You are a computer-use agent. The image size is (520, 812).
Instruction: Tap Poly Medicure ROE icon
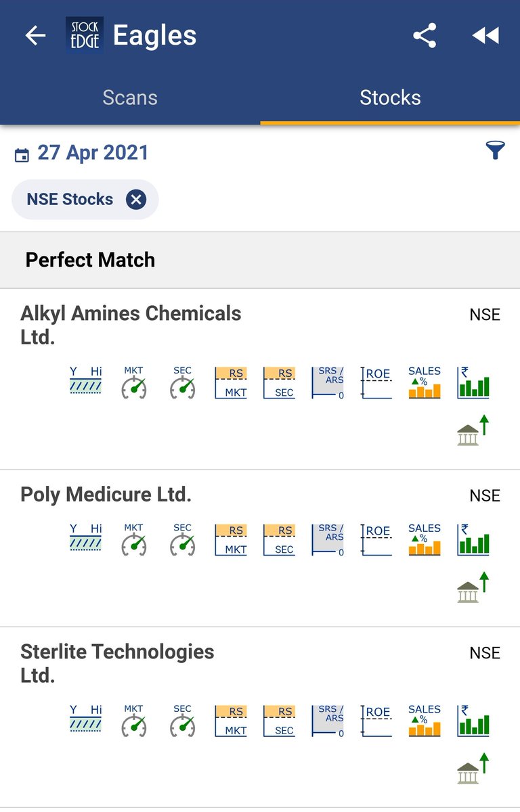click(x=376, y=539)
